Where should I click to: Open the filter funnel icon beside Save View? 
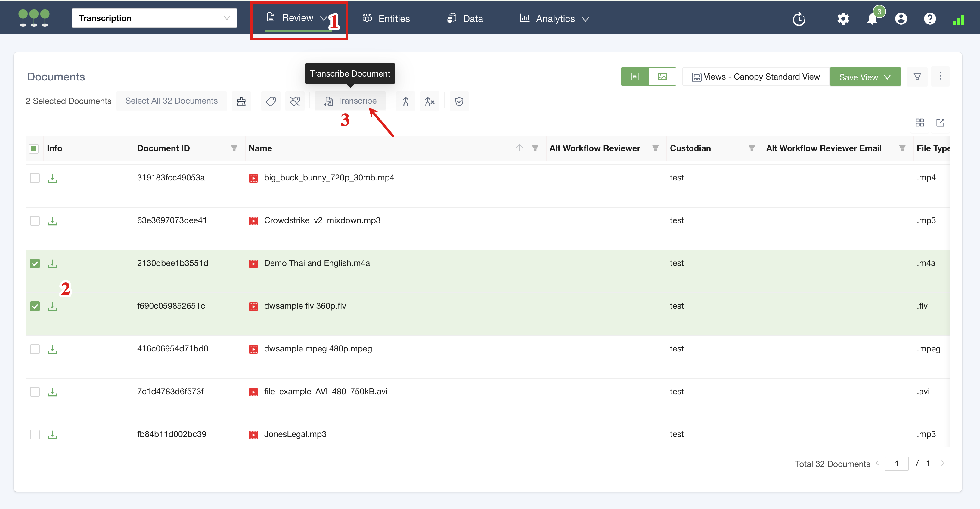[x=917, y=77]
